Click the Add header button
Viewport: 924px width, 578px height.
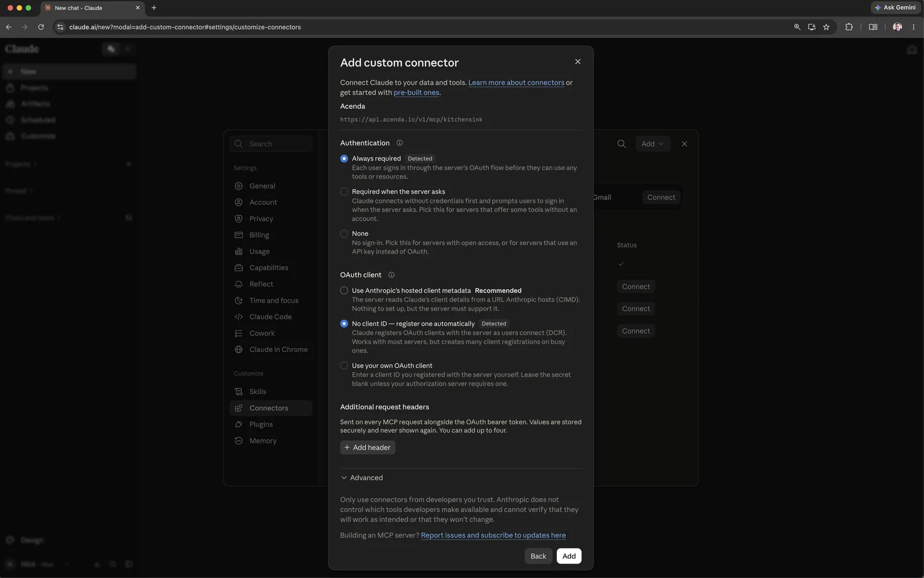(x=368, y=447)
